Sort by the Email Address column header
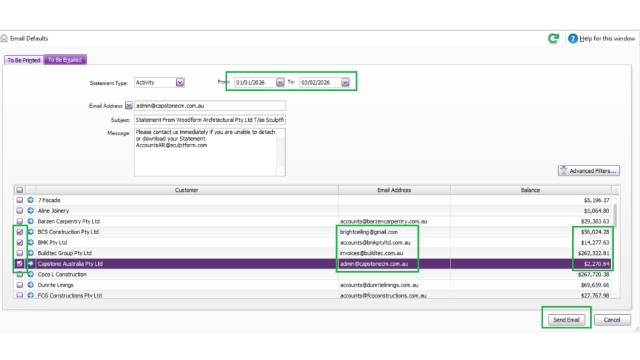Screen dimensions: 640x360 point(394,190)
